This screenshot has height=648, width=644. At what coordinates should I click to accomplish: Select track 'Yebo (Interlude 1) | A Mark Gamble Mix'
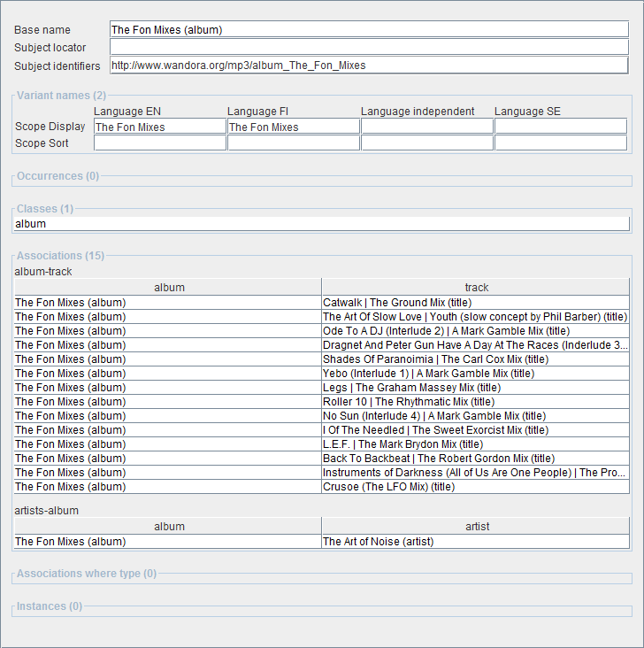tap(475, 374)
